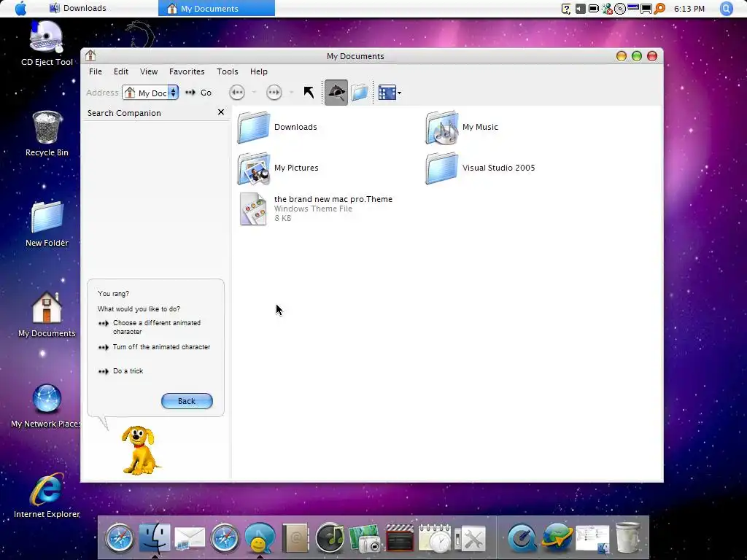Click the explorer Forward arrow button
The image size is (747, 560).
[x=274, y=93]
